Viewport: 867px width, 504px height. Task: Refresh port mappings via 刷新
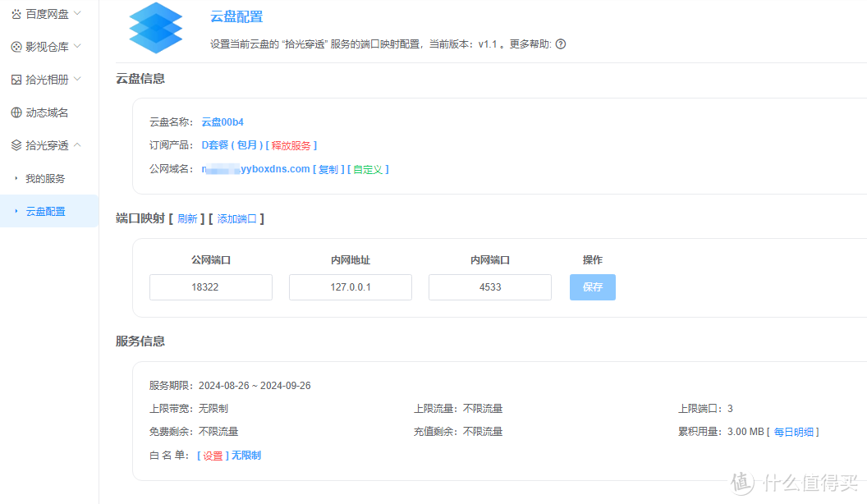pyautogui.click(x=187, y=218)
